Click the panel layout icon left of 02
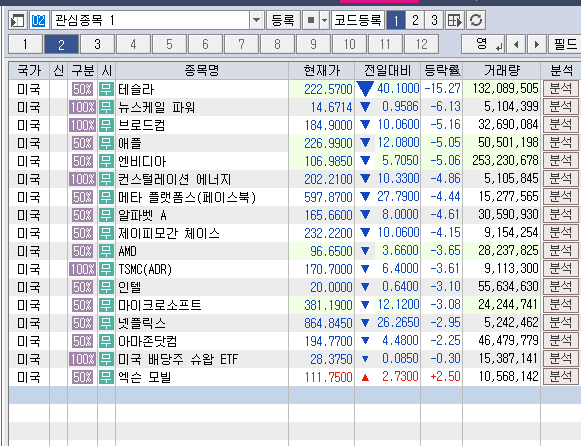The height and width of the screenshot is (446, 581). (x=17, y=20)
